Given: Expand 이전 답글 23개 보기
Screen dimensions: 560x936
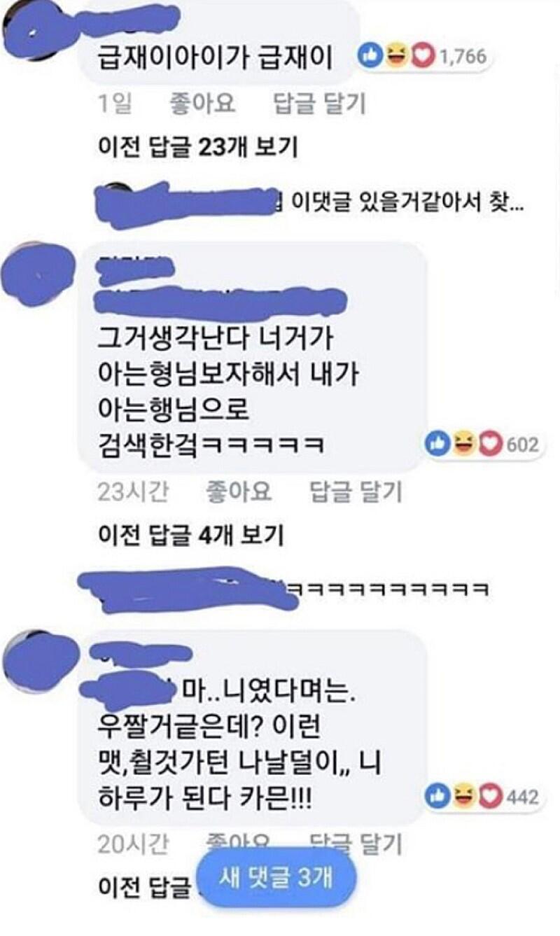Looking at the screenshot, I should 198,148.
